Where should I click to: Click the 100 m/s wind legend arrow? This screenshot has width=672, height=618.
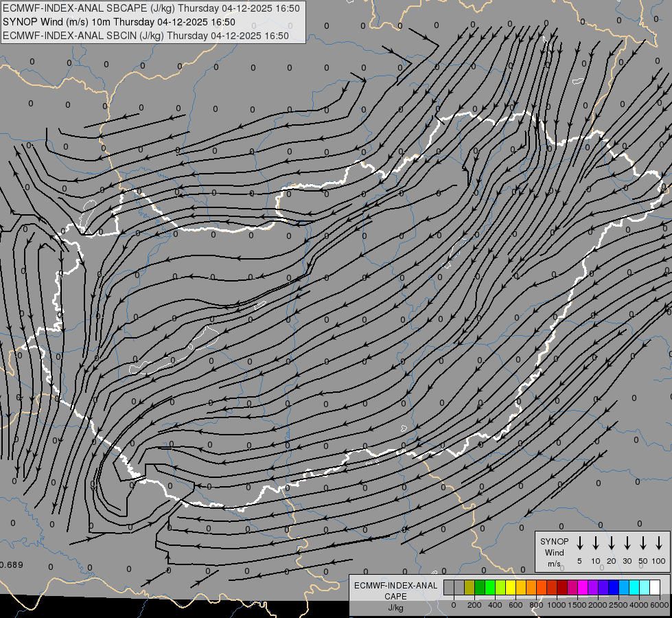coord(659,542)
